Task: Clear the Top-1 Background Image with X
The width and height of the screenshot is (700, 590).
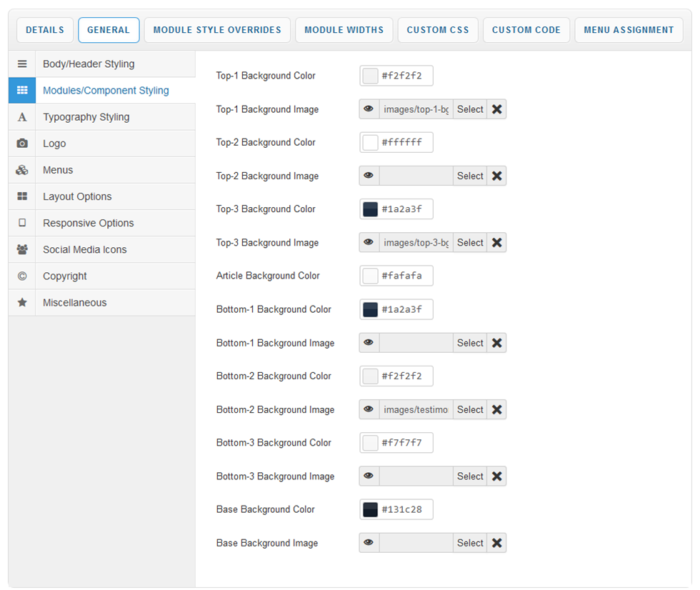Action: coord(497,109)
